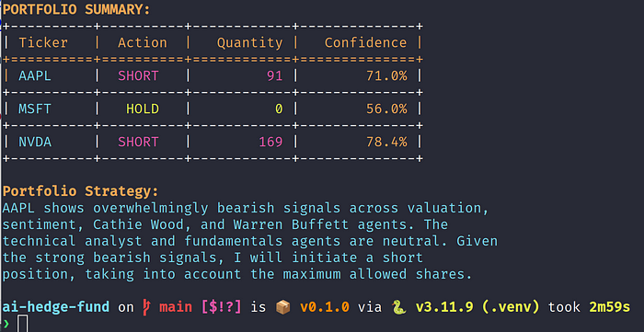Click the Confidence column header
This screenshot has width=644, height=332.
pyautogui.click(x=365, y=42)
